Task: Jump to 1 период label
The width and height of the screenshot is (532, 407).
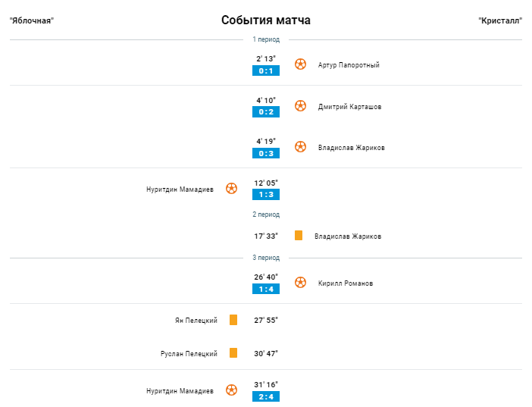Action: (266, 39)
